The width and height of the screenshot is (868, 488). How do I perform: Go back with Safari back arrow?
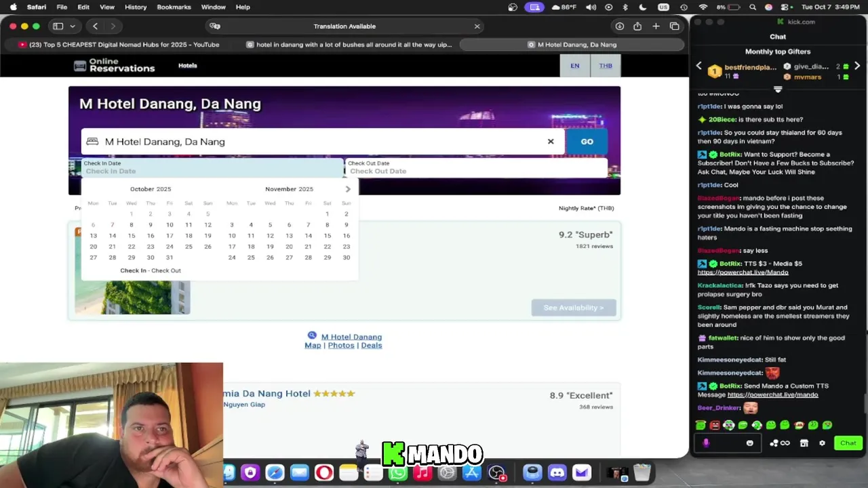coord(95,26)
